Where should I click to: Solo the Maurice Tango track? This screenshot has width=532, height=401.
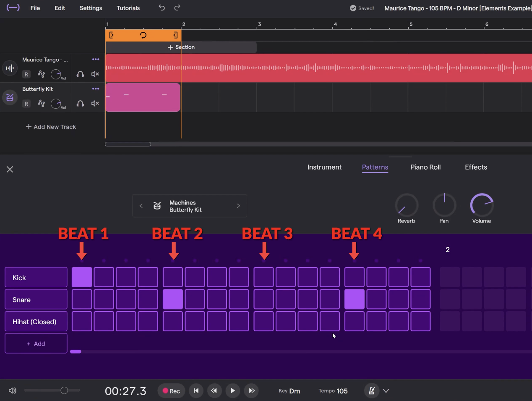click(80, 74)
